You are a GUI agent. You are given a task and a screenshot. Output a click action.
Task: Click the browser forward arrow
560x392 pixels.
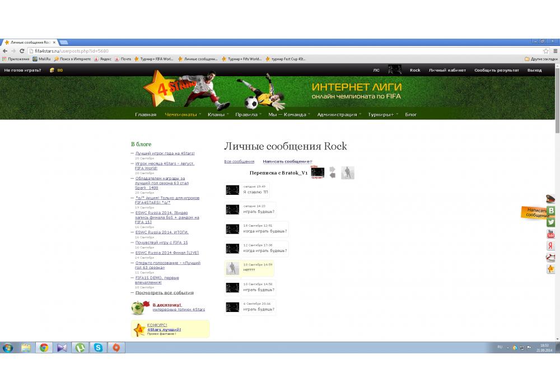click(13, 51)
